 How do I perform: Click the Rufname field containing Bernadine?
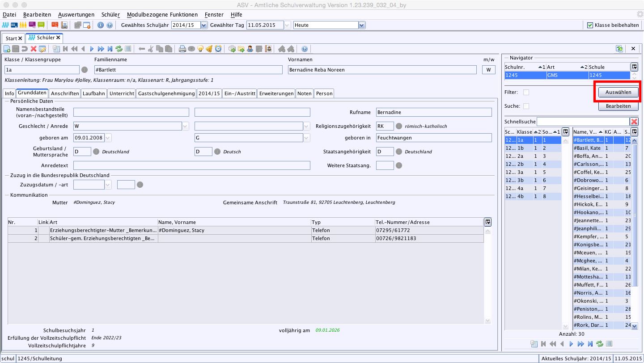coord(433,112)
